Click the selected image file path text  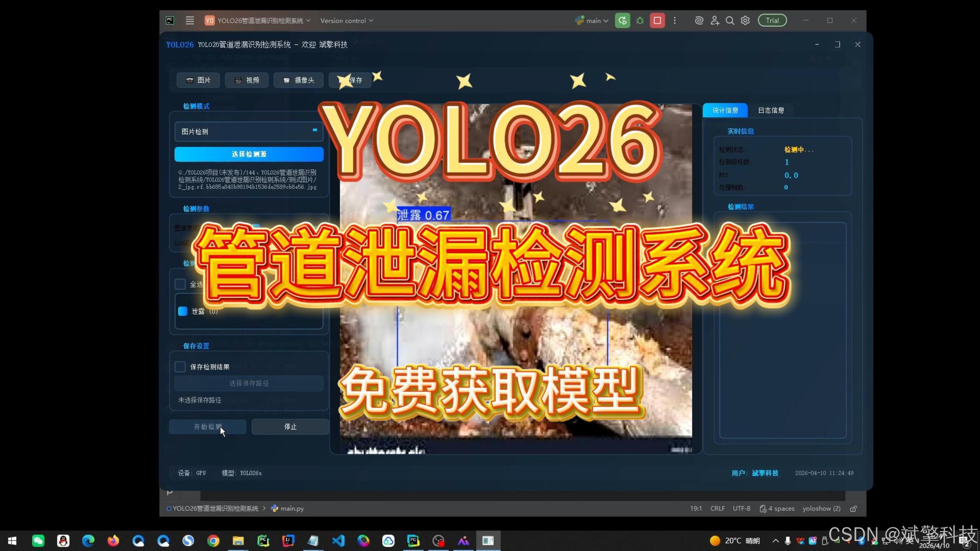247,179
